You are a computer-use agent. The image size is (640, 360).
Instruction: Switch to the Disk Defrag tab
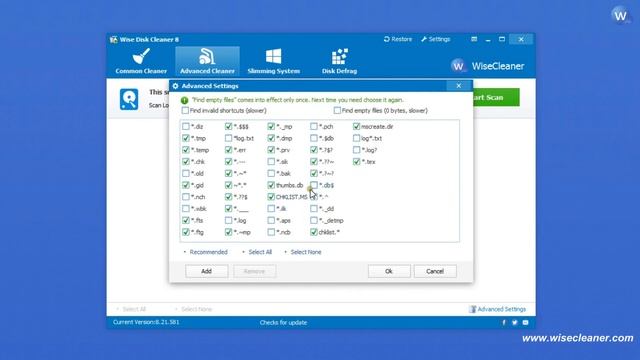pos(339,62)
